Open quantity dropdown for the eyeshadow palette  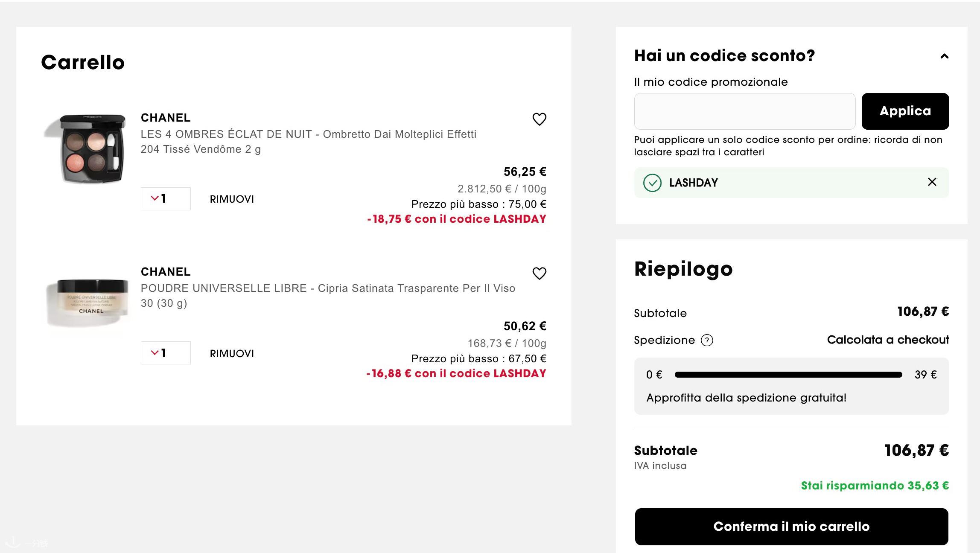(x=166, y=198)
